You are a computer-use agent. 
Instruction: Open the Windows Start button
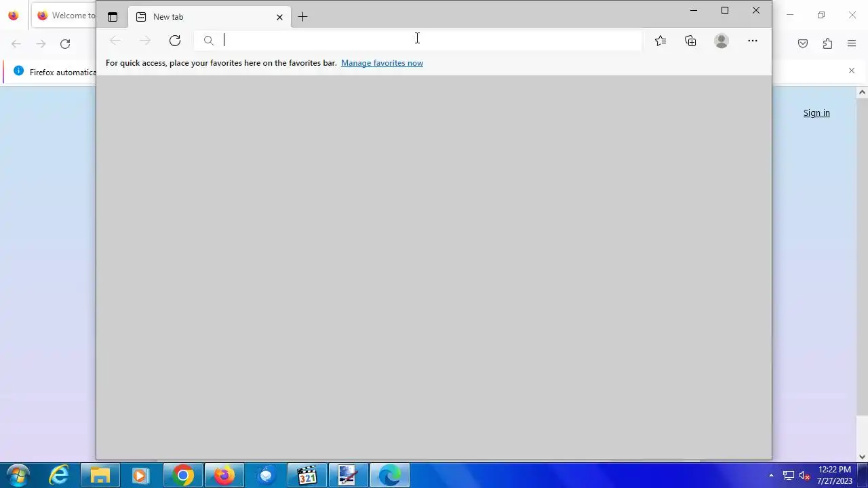click(18, 475)
